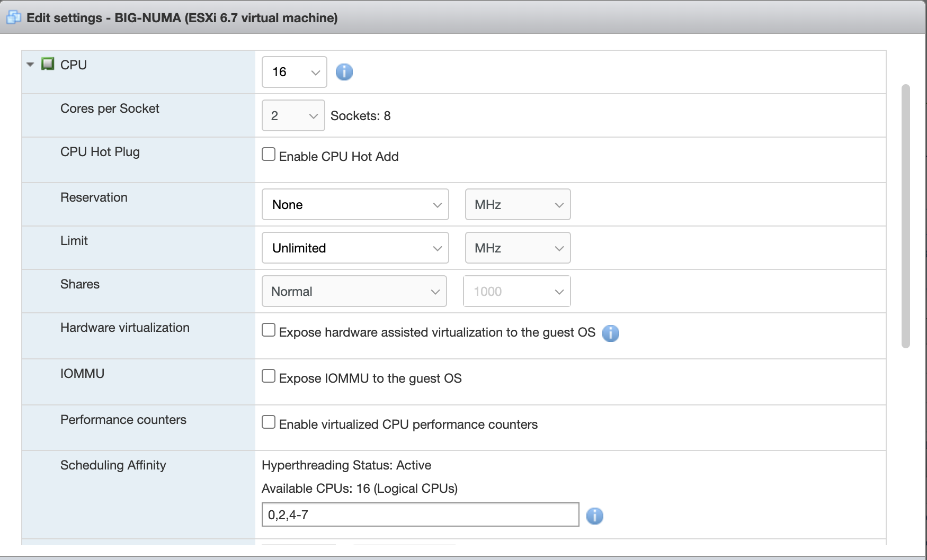Open the MHz unit dropdown beside Reservation

[518, 204]
